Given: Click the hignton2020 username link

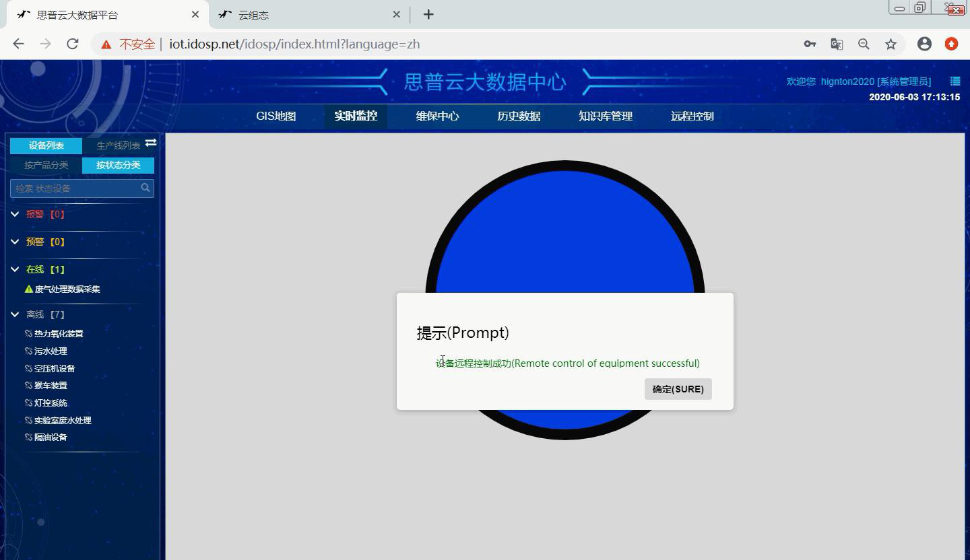Looking at the screenshot, I should click(847, 81).
